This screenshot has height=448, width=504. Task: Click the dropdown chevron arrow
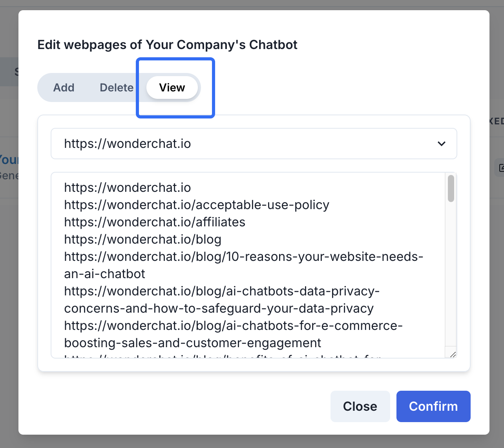[x=441, y=144]
